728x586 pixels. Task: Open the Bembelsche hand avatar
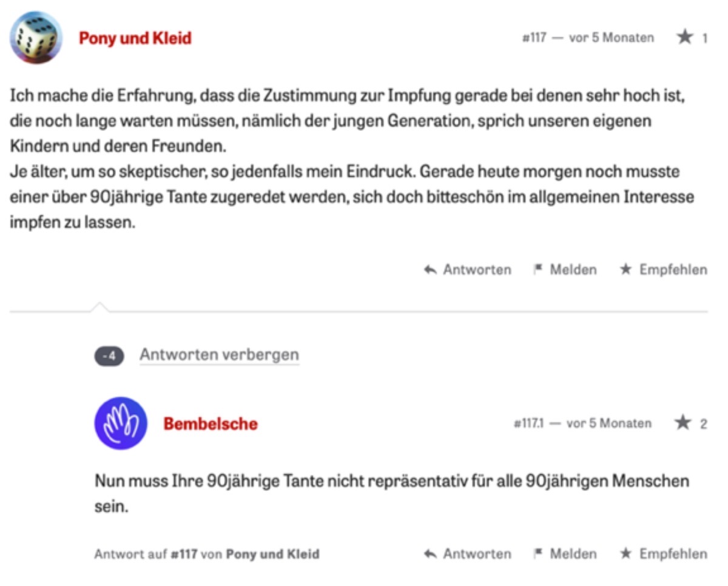tap(121, 423)
